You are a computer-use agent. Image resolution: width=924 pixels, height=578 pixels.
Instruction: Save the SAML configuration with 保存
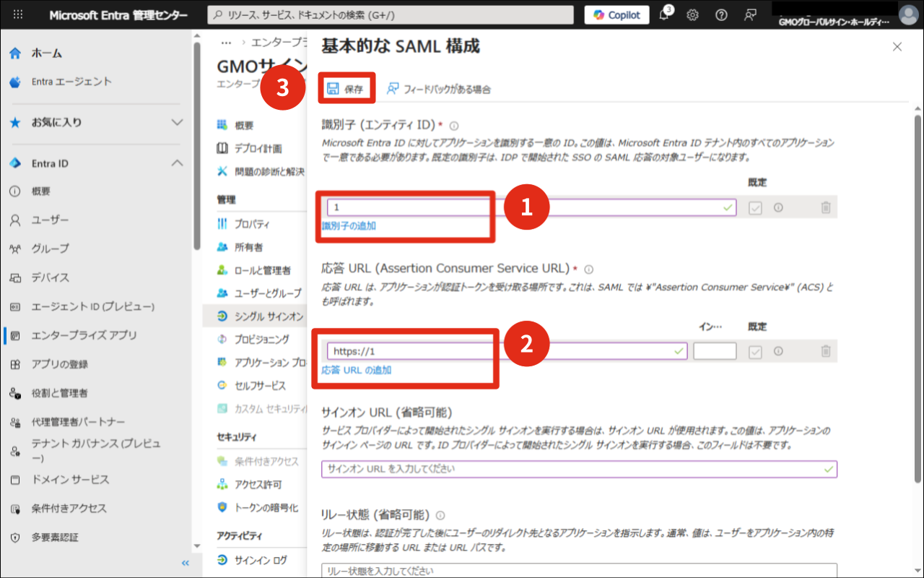[346, 89]
